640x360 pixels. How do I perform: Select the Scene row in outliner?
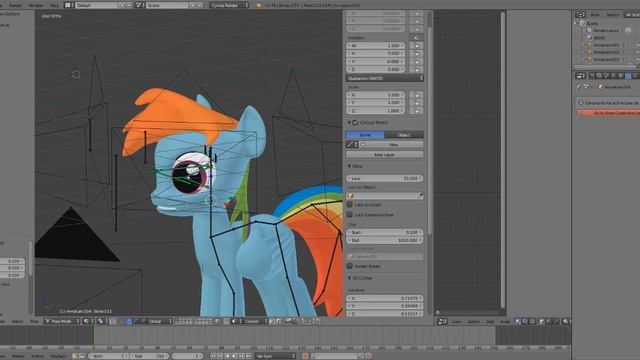click(592, 23)
